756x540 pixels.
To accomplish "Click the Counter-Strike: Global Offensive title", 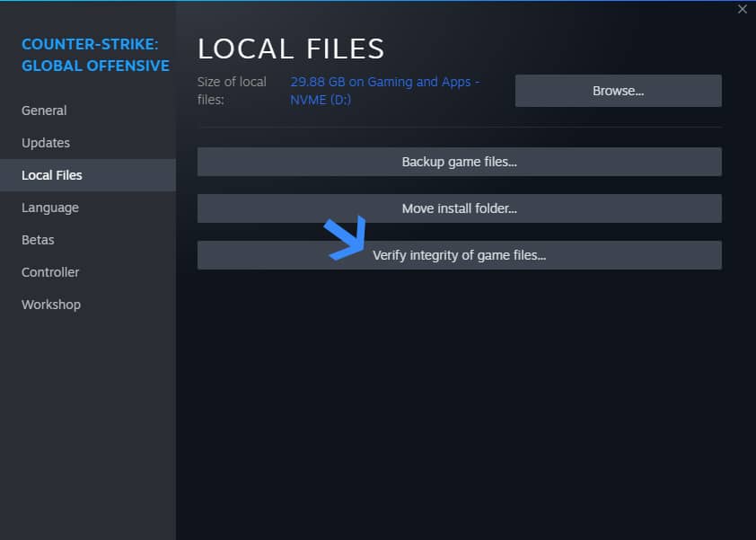I will (x=95, y=54).
